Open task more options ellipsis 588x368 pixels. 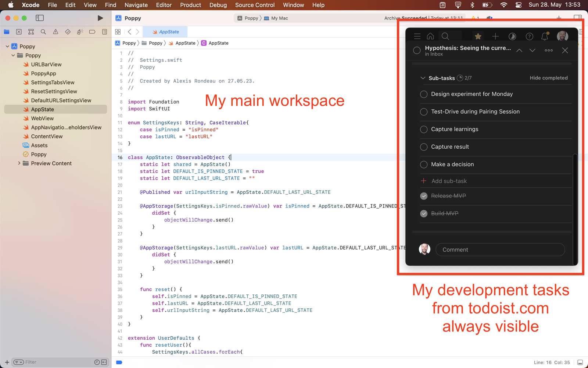[549, 50]
